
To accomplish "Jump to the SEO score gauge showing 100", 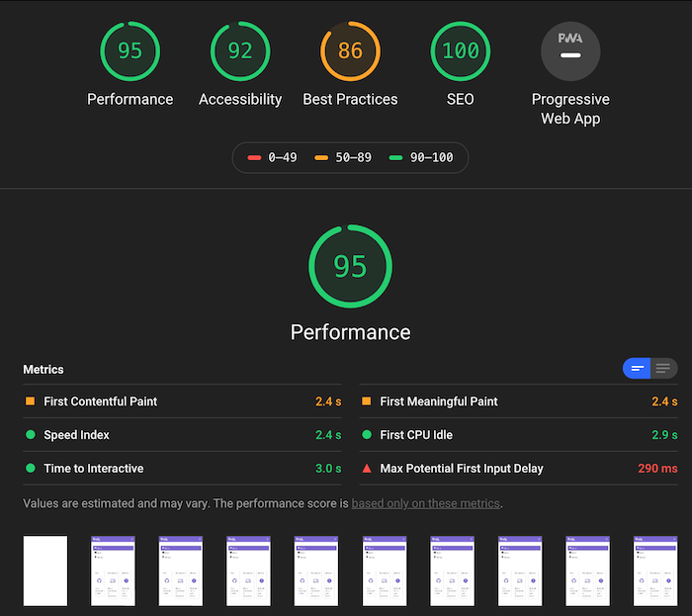I will [x=461, y=51].
